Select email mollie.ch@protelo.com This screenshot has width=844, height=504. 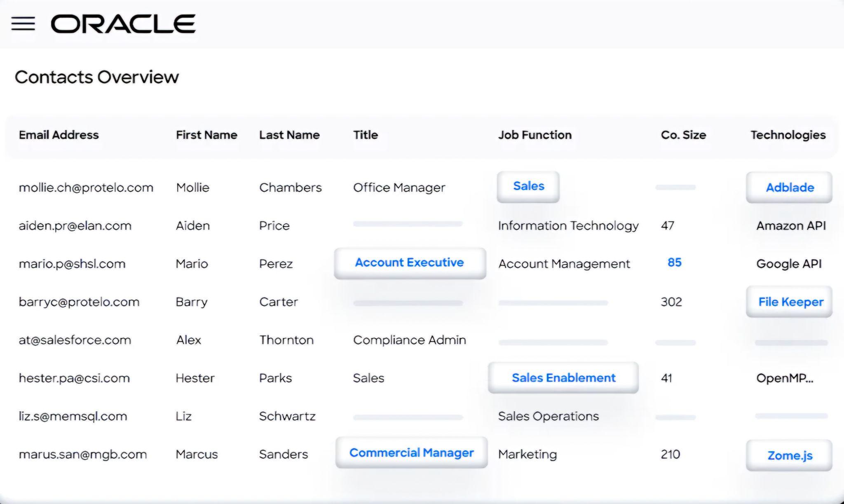[86, 188]
